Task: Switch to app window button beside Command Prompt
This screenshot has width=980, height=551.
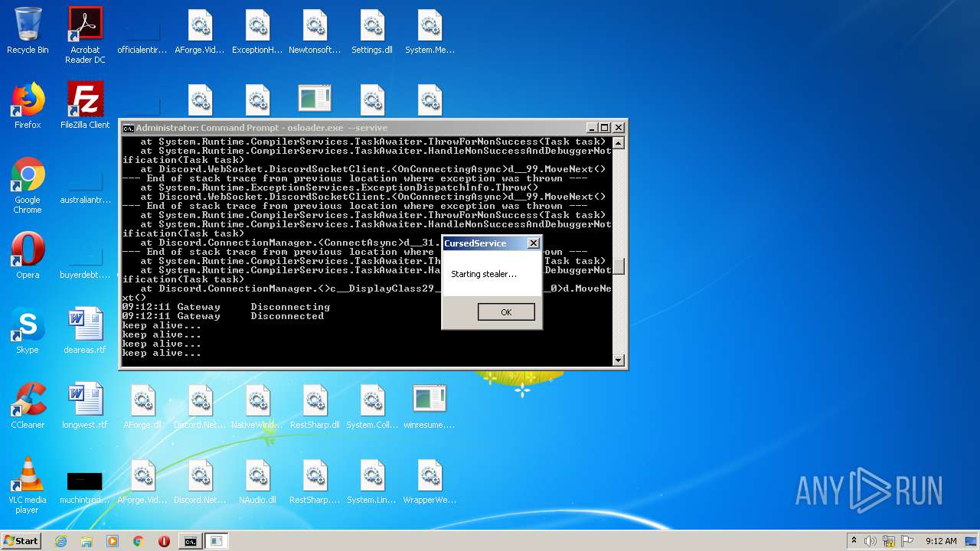Action: click(217, 541)
